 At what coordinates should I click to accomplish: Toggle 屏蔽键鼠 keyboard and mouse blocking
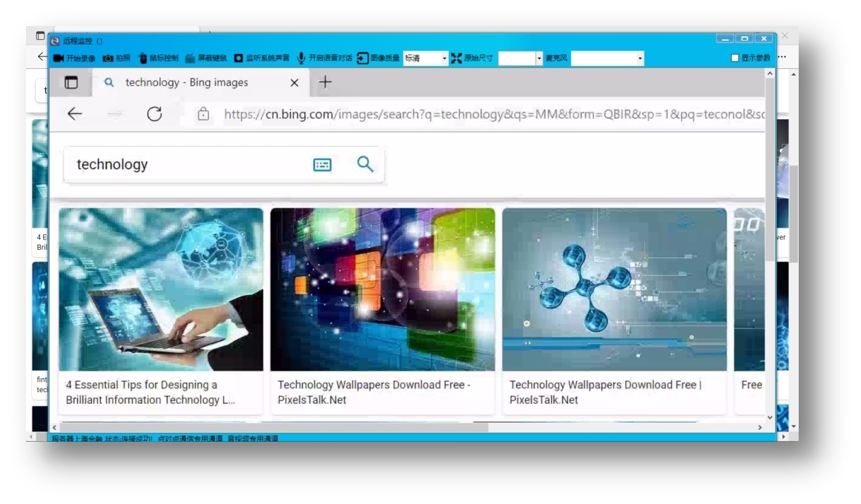coord(190,58)
